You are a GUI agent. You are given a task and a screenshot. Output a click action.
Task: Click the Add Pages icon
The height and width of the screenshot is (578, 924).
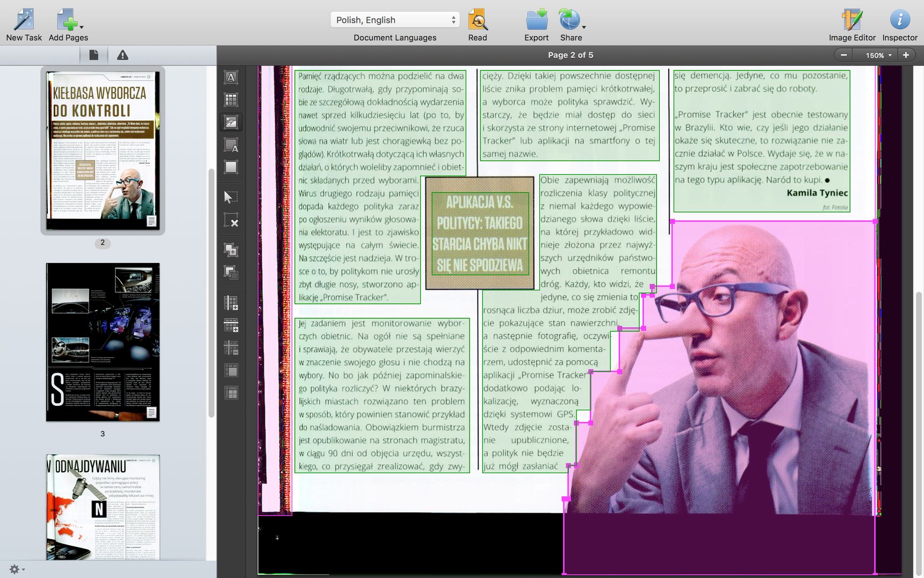(67, 20)
